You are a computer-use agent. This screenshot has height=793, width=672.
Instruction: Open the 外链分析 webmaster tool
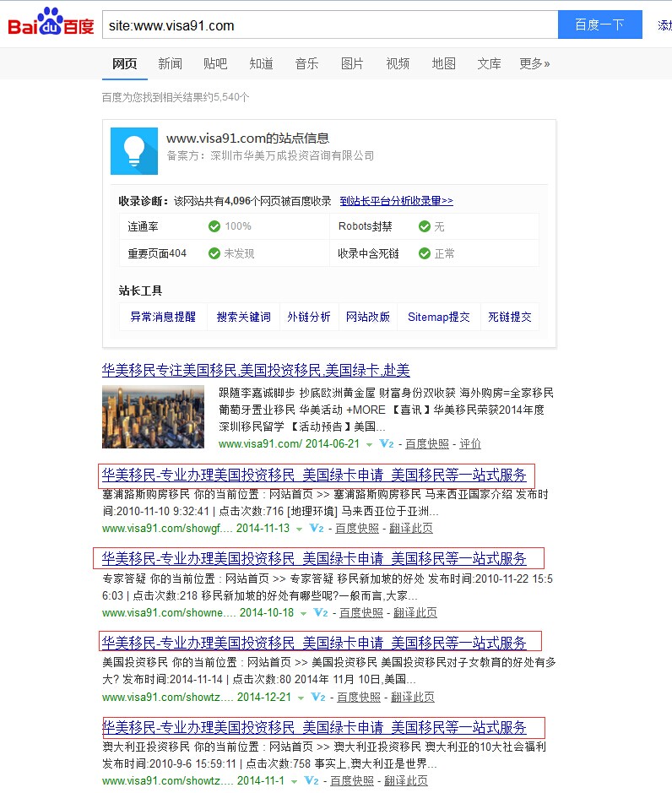[309, 317]
